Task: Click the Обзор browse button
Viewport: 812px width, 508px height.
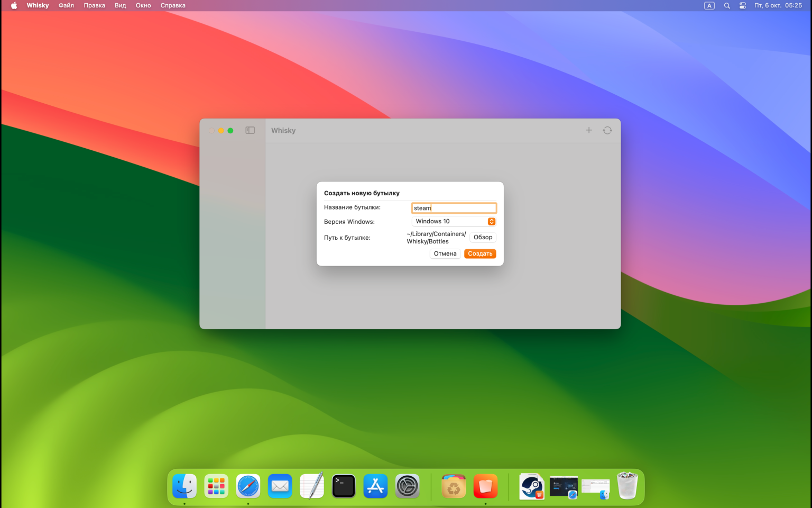Action: click(483, 237)
